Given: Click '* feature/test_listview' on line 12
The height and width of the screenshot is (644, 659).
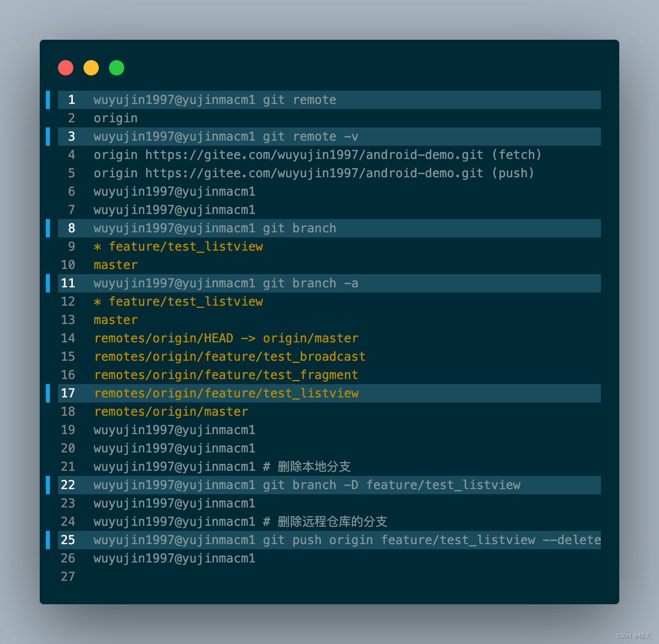Looking at the screenshot, I should 178,302.
